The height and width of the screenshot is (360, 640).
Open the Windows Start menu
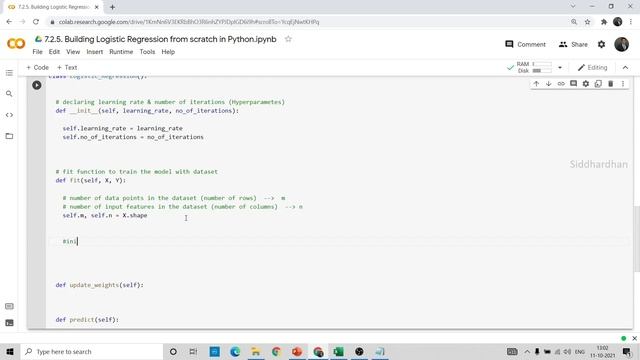tap(10, 351)
